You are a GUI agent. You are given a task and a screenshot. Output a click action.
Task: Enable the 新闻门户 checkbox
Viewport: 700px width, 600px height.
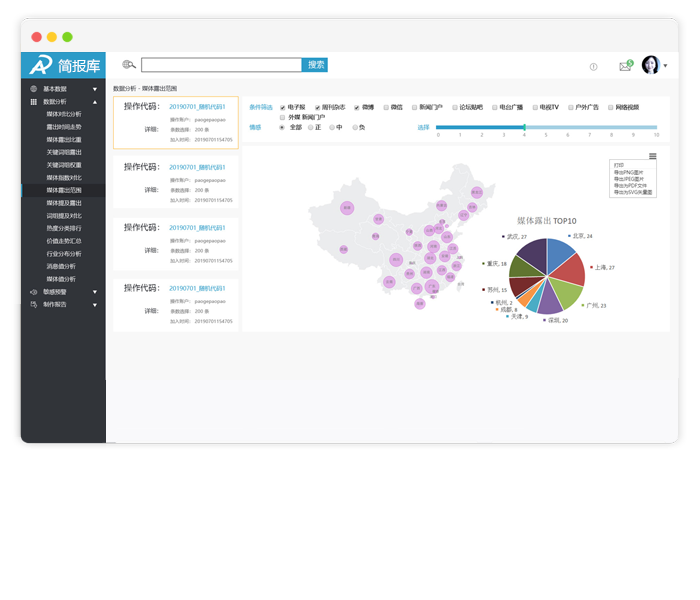point(414,107)
